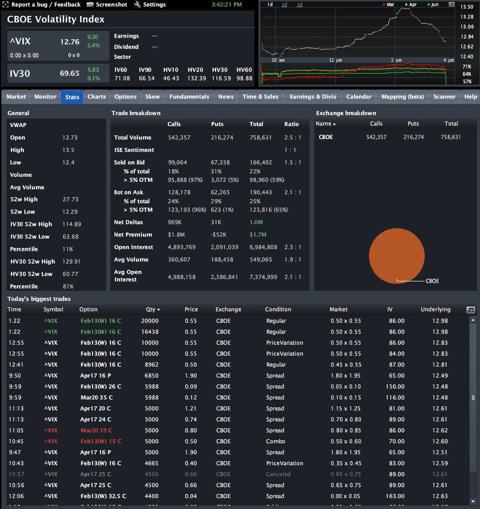Click the Price column header in trades

[191, 309]
